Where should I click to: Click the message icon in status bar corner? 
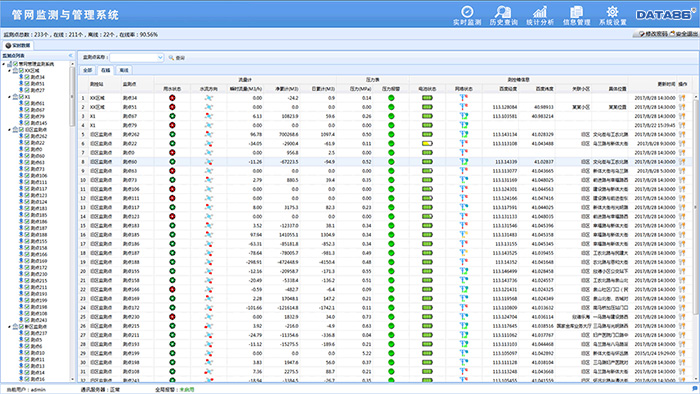(x=695, y=389)
